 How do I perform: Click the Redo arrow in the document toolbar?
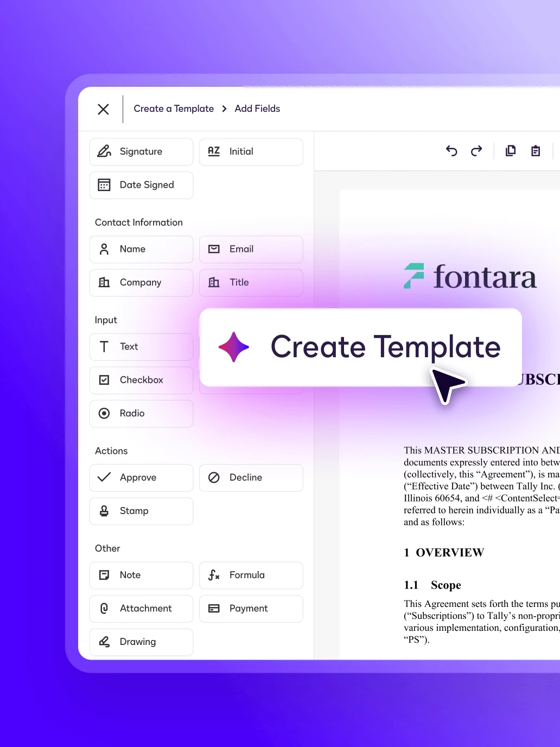pos(476,151)
